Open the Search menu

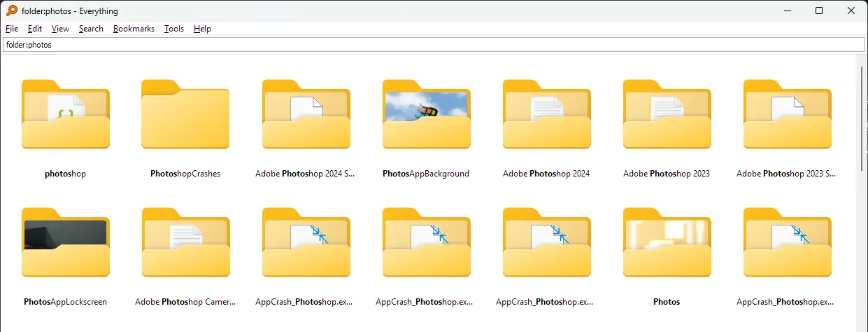coord(91,29)
